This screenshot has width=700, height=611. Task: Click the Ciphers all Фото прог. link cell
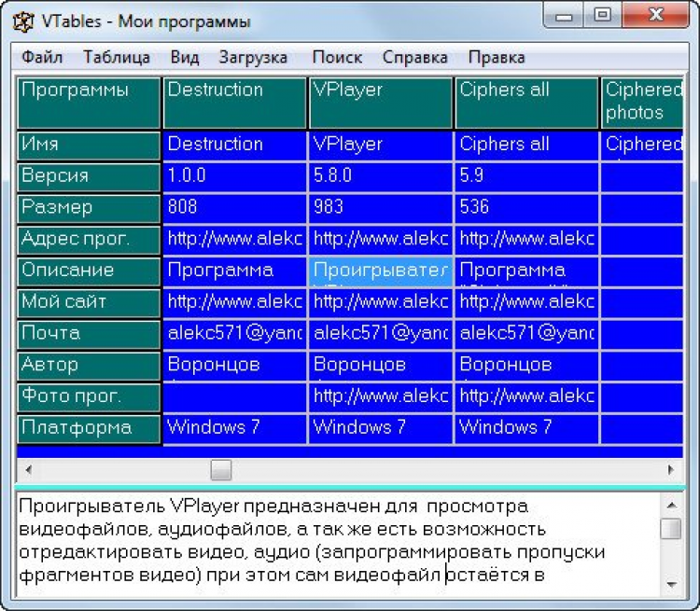pos(526,397)
